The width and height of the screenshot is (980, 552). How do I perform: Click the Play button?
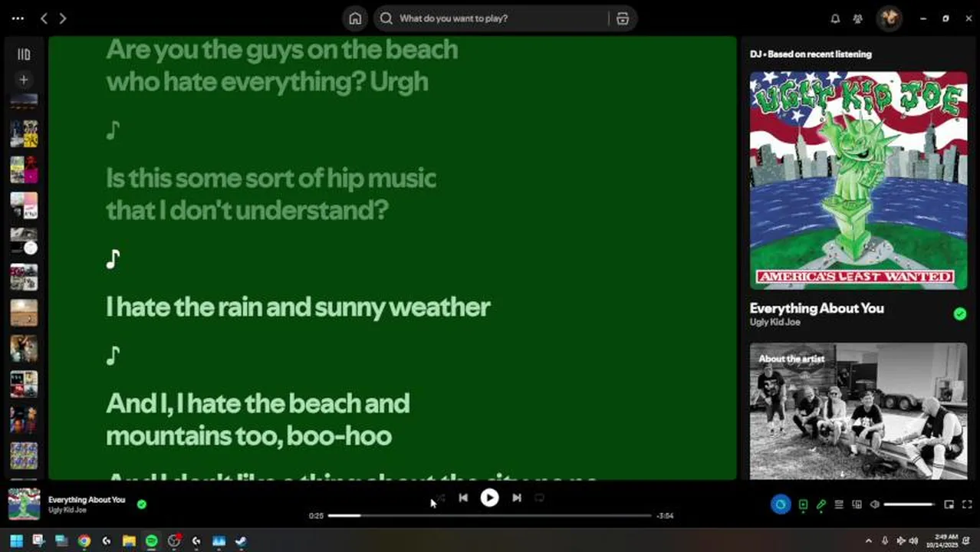point(489,498)
